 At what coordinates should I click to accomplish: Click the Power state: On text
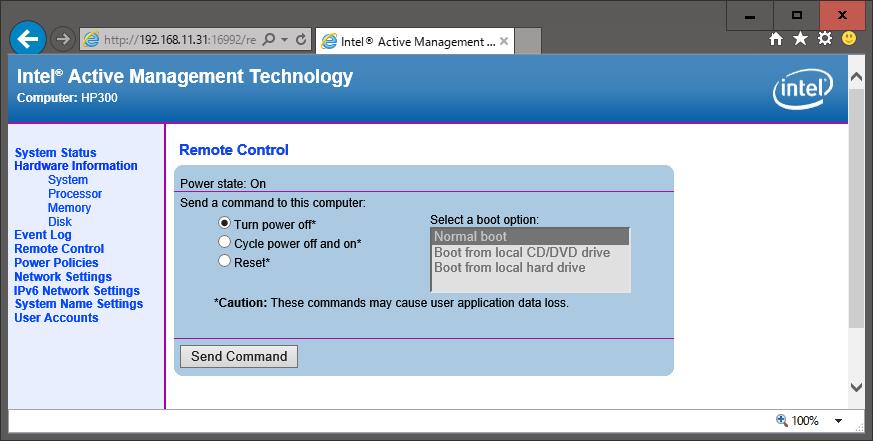point(223,184)
